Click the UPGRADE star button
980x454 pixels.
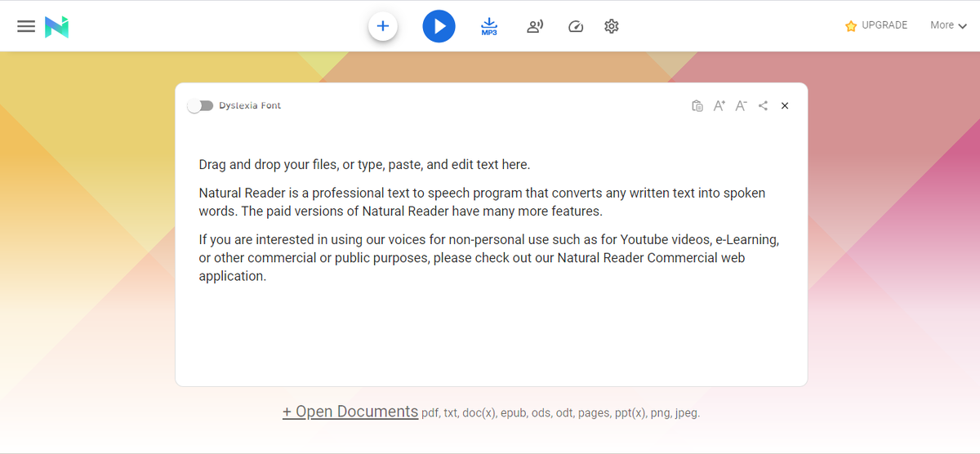click(876, 25)
